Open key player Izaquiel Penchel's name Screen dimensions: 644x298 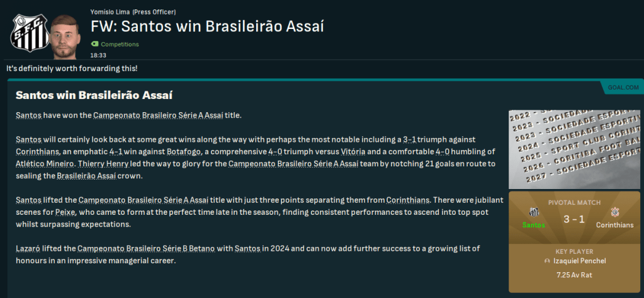click(579, 261)
